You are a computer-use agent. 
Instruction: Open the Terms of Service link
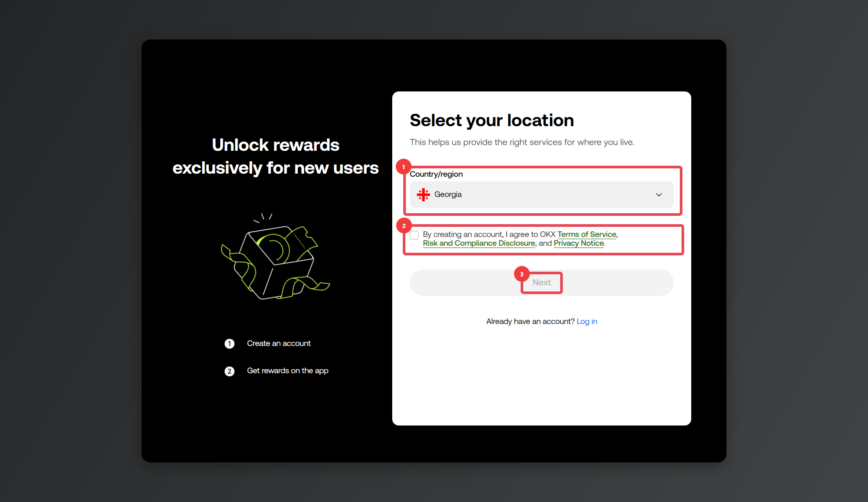[587, 234]
